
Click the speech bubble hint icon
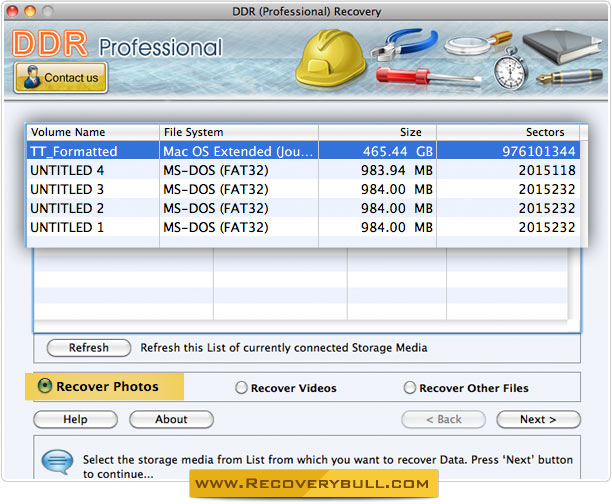pyautogui.click(x=57, y=462)
